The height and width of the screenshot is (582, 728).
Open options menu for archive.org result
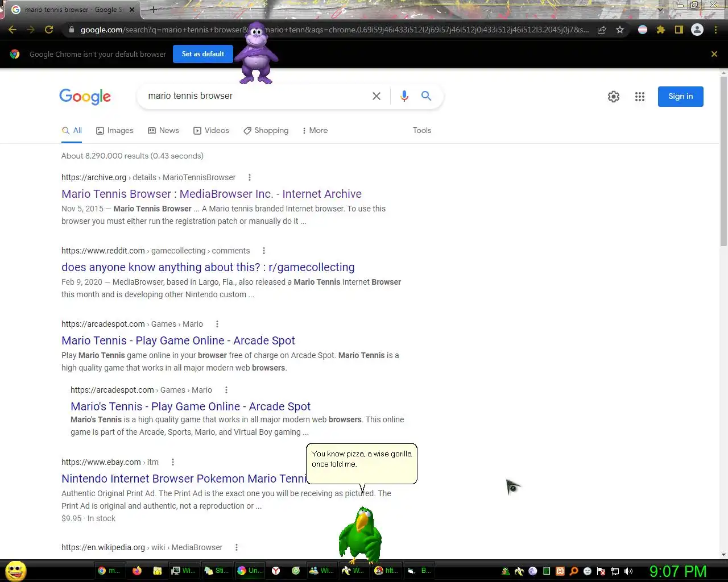(249, 177)
